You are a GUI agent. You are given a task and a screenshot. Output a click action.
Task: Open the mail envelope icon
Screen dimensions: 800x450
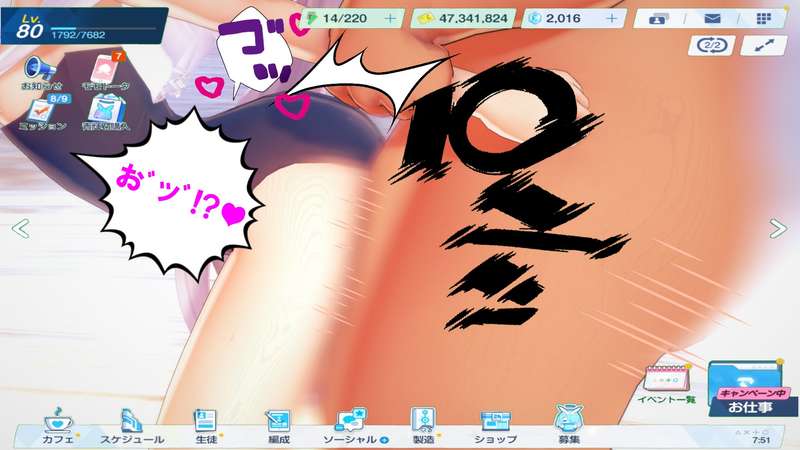[713, 18]
